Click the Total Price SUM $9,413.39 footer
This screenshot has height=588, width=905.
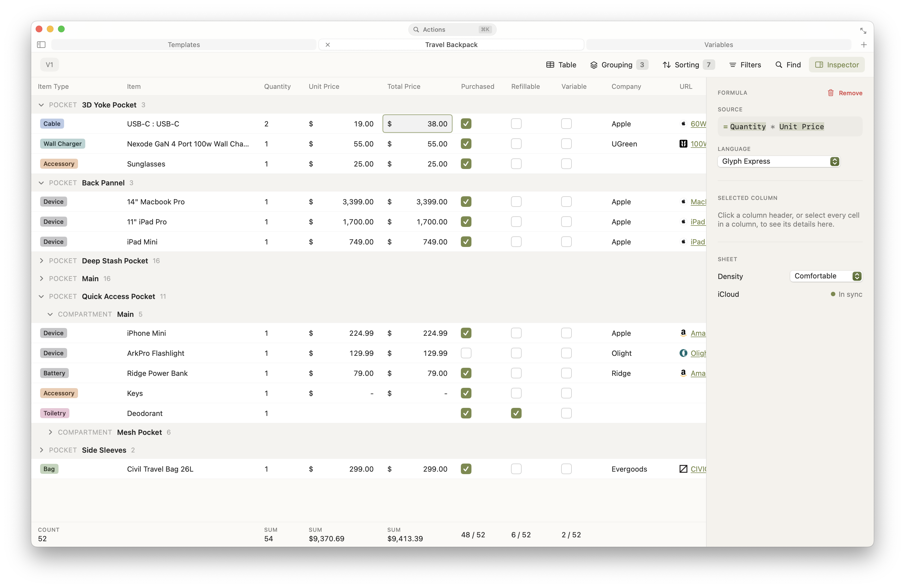405,535
